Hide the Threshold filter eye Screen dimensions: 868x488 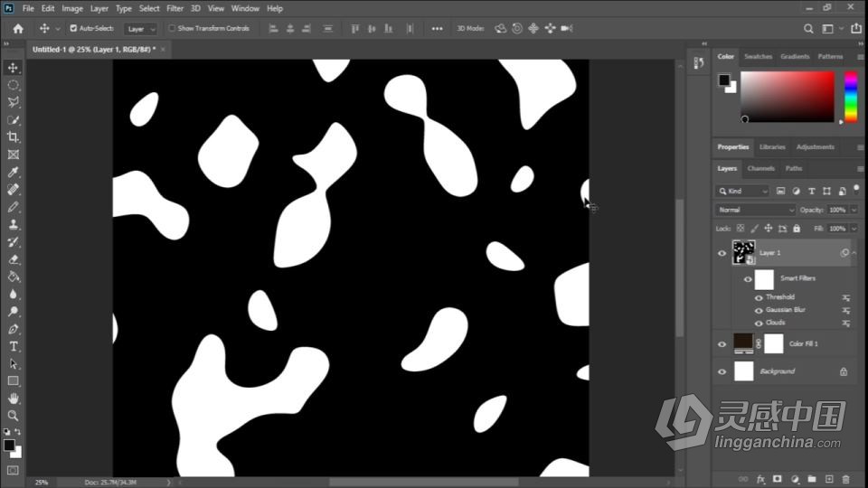tap(759, 297)
